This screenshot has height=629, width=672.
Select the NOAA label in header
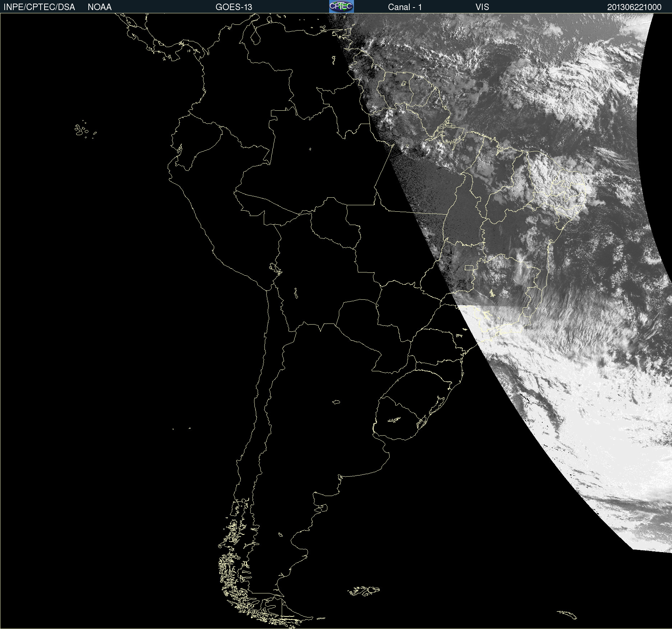pos(100,7)
